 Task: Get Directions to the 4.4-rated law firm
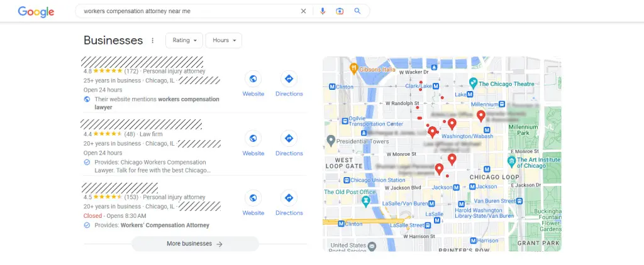(x=289, y=144)
